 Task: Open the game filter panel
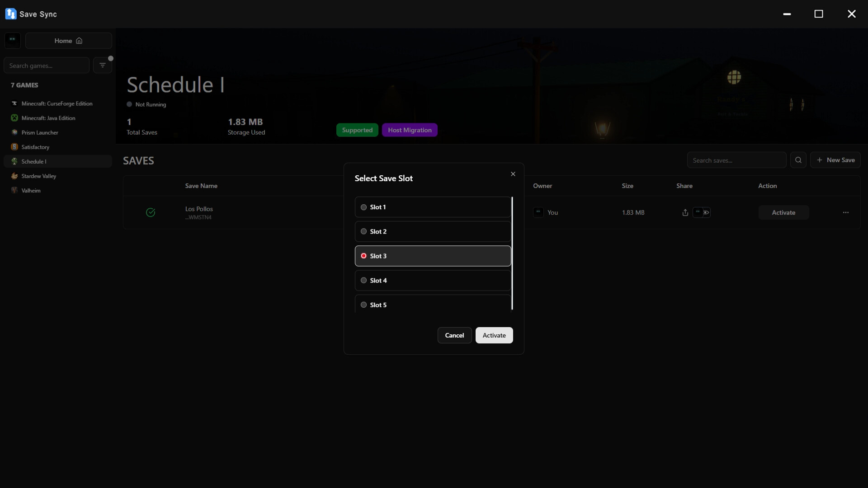point(103,65)
